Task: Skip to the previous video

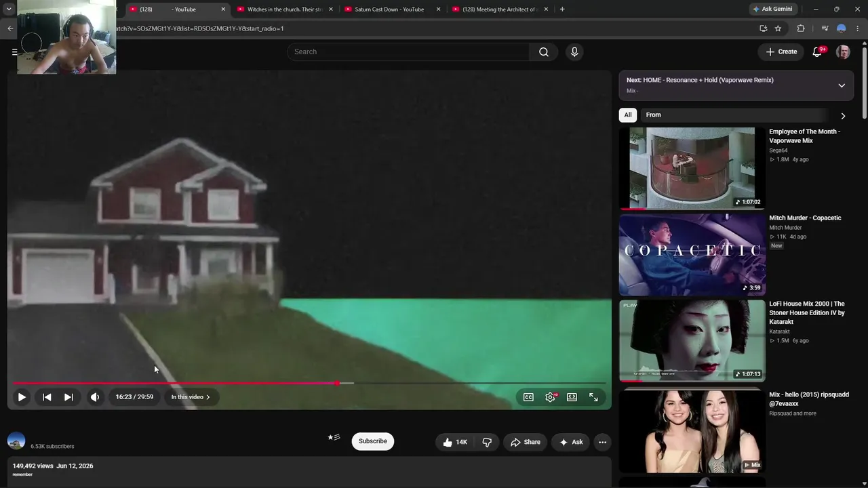Action: tap(47, 397)
